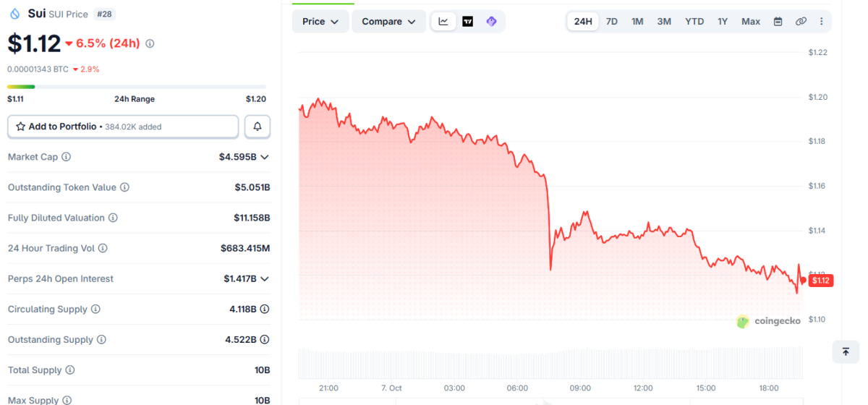Switch to line chart view icon
Viewport: 868px width, 405px height.
click(x=443, y=22)
